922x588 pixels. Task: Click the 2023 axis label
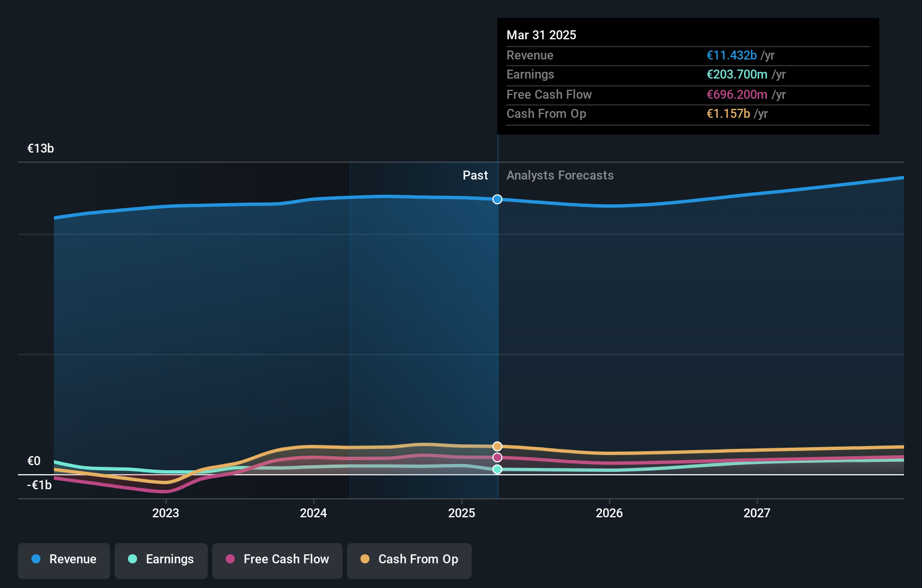point(166,513)
